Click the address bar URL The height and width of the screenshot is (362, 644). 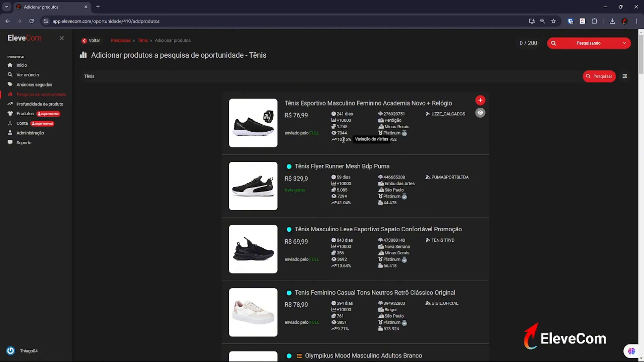click(x=106, y=21)
